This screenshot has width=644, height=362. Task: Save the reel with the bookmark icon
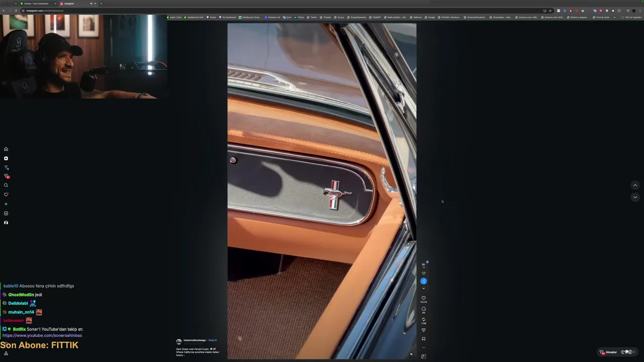pos(424,339)
